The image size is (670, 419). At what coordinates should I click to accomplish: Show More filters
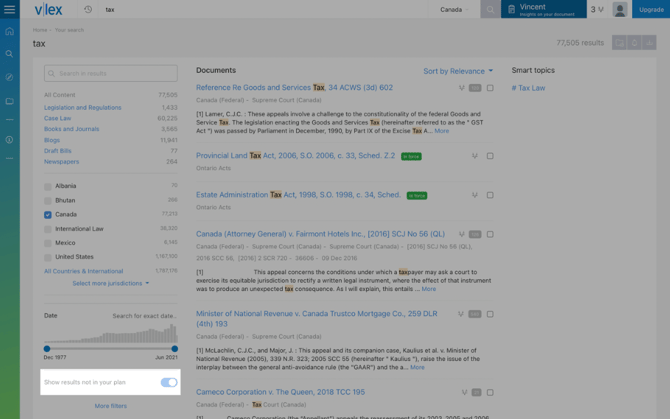(x=111, y=406)
